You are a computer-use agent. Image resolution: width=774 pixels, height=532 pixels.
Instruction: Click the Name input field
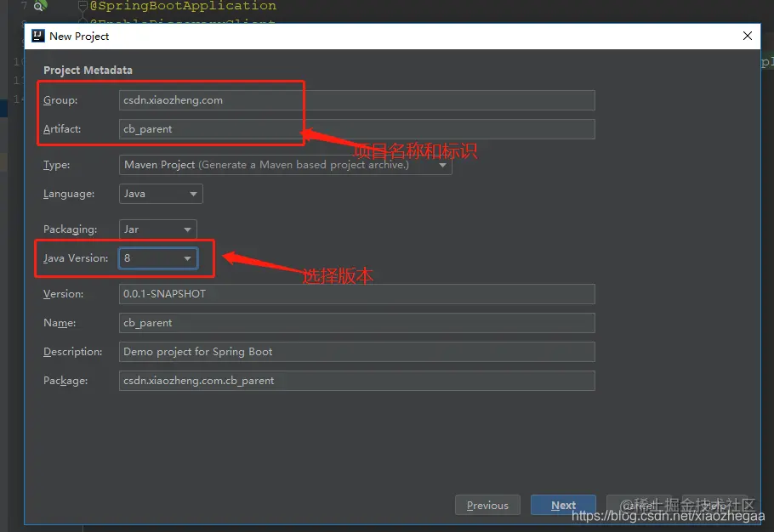(x=356, y=323)
